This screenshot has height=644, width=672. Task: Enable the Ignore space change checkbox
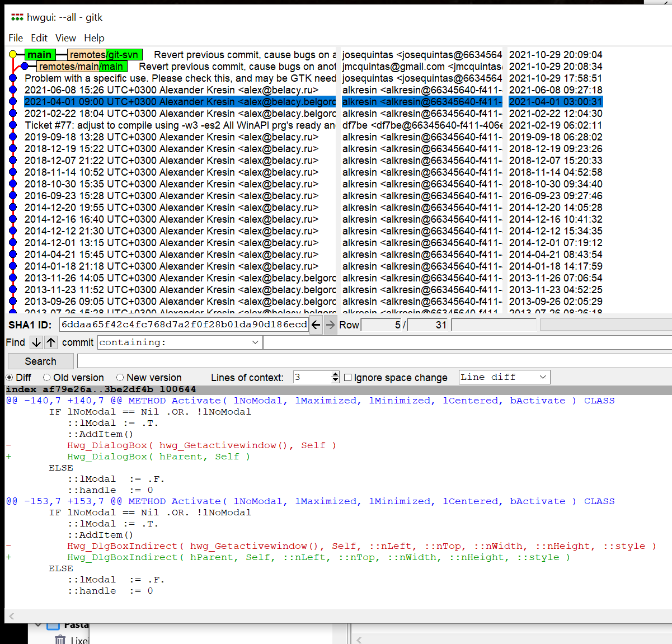click(x=347, y=378)
